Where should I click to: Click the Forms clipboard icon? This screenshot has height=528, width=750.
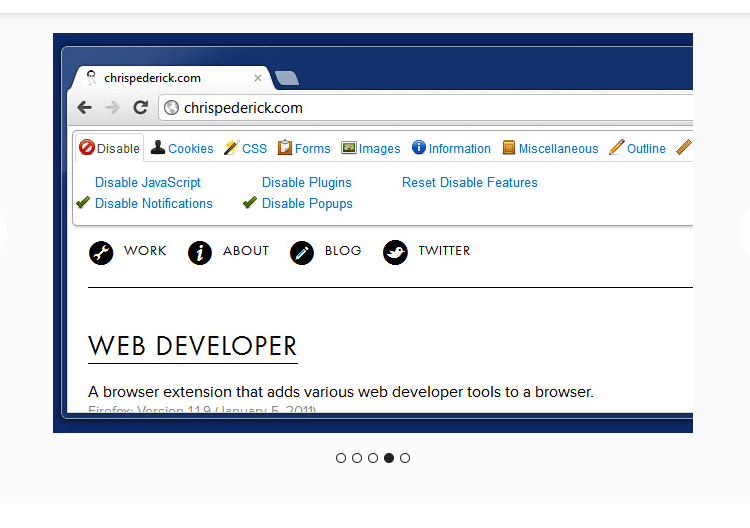[285, 147]
